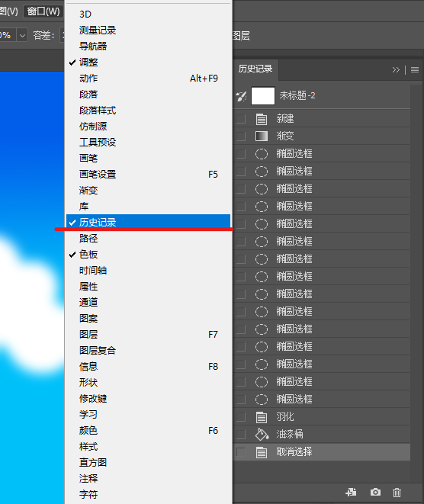424x504 pixels.
Task: Toggle history brush box for 新建
Action: 241,119
